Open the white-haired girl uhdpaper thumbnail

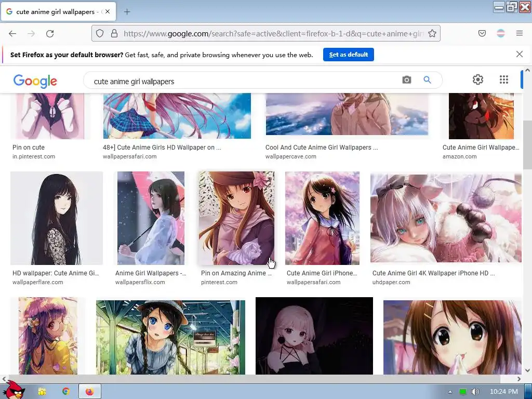click(446, 218)
